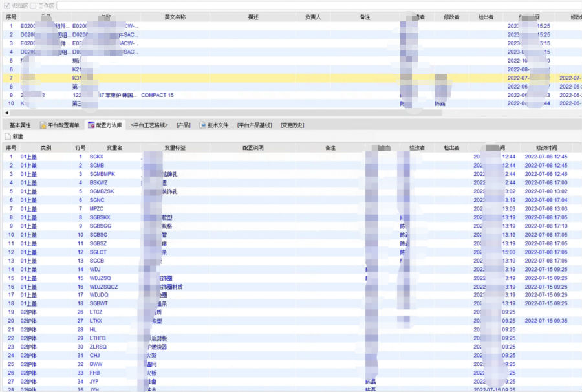The image size is (582, 392).
Task: Select the SGKX variable row
Action: pos(292,157)
